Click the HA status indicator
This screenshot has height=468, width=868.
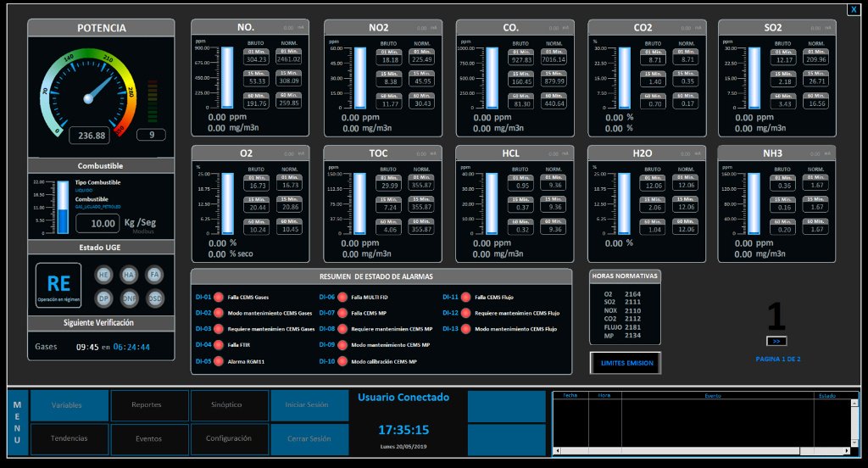click(x=129, y=274)
